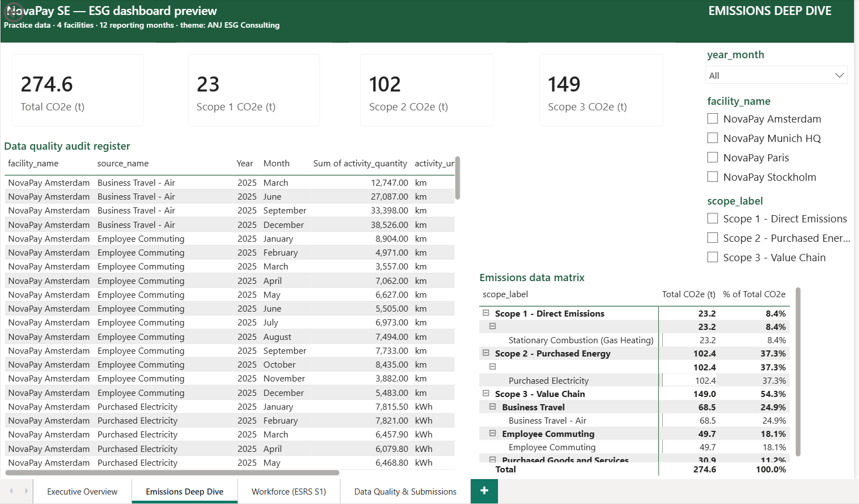Sort audit register by Month header

point(276,163)
